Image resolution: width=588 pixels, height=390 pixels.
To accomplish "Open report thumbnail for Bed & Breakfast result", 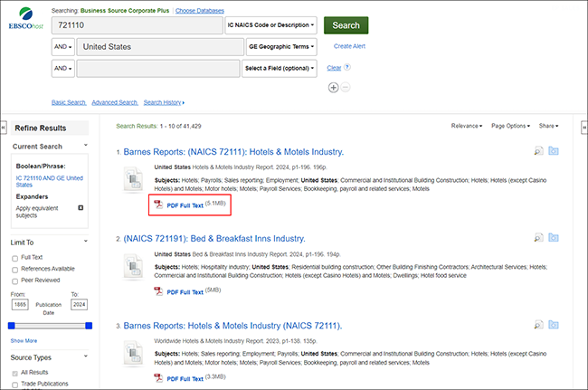I will point(134,267).
